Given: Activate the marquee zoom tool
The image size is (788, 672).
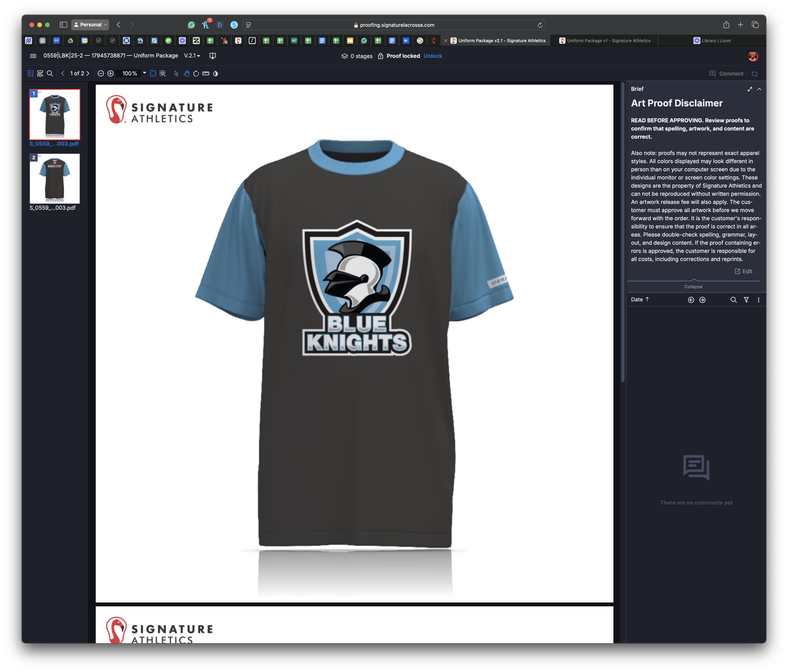Looking at the screenshot, I should 163,73.
